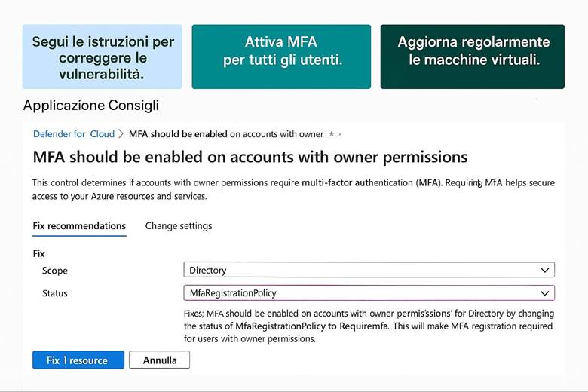Click the fix description text below Status

(x=369, y=326)
